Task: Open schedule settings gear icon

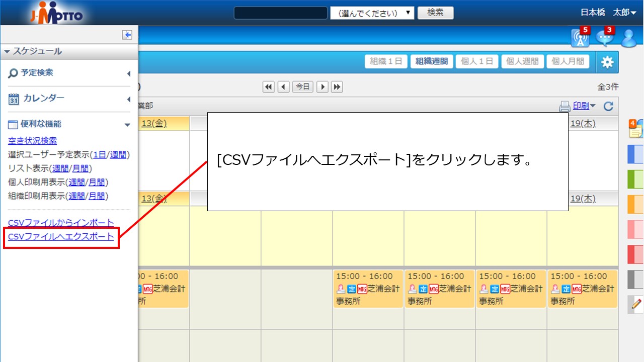Action: click(607, 62)
